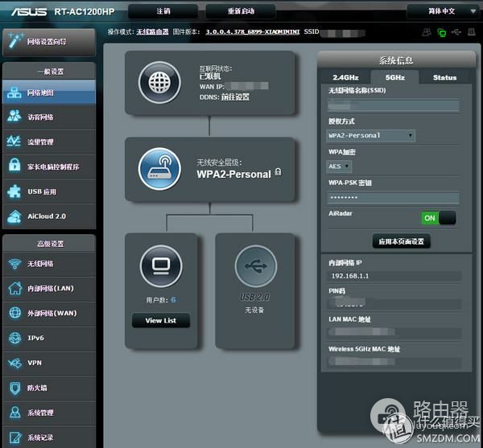
Task: Select AiCloud 2.0 menu item
Action: (49, 216)
